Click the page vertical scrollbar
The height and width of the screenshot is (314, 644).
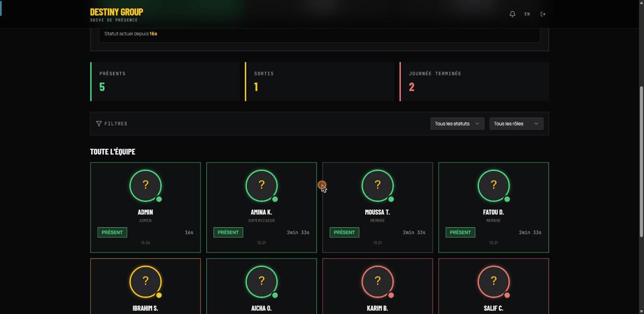click(x=642, y=161)
